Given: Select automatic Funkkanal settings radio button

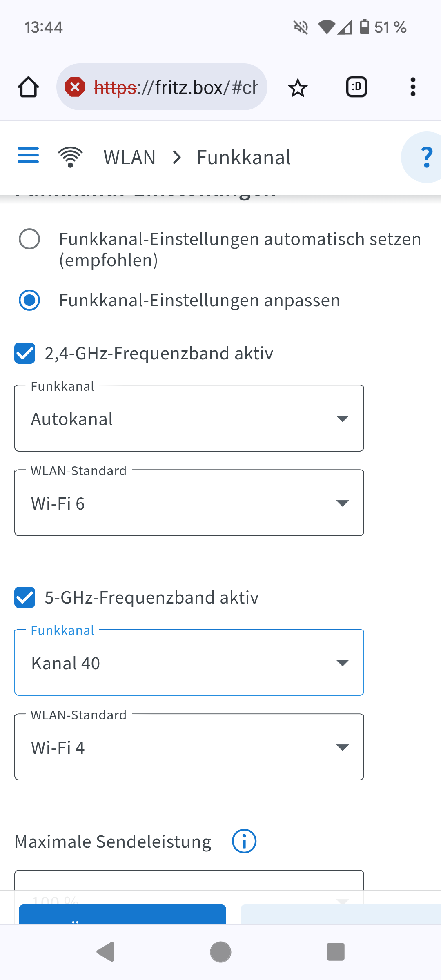Looking at the screenshot, I should [29, 239].
